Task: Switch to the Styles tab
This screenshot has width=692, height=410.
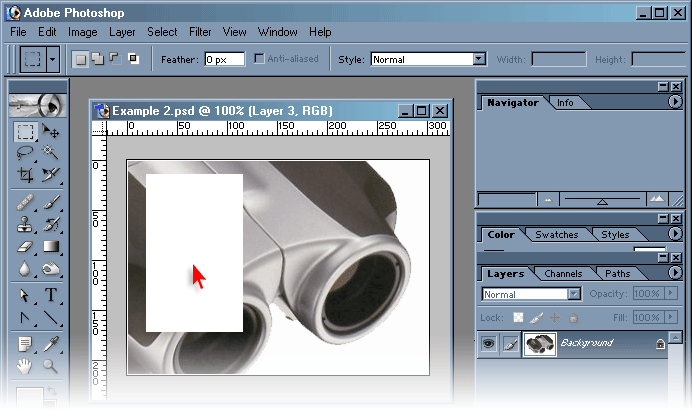Action: (615, 235)
